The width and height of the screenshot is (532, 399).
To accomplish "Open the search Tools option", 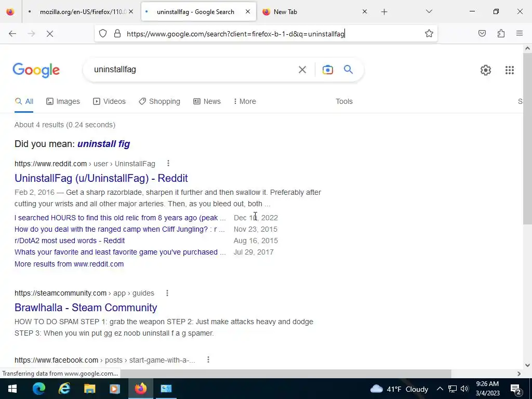I will click(x=344, y=101).
